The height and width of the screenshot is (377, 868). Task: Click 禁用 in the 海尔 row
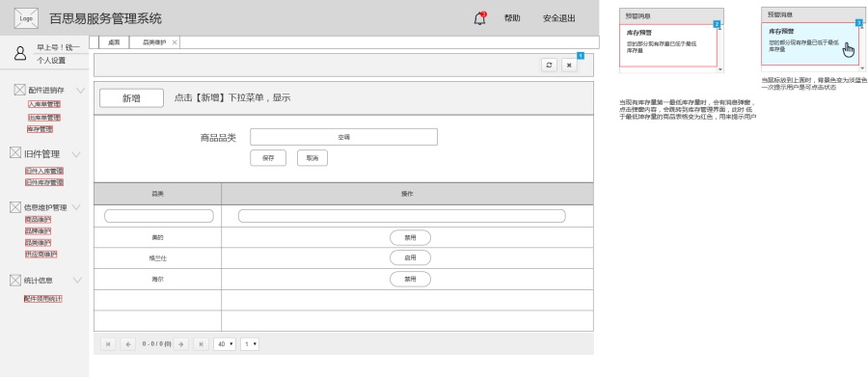(x=410, y=279)
